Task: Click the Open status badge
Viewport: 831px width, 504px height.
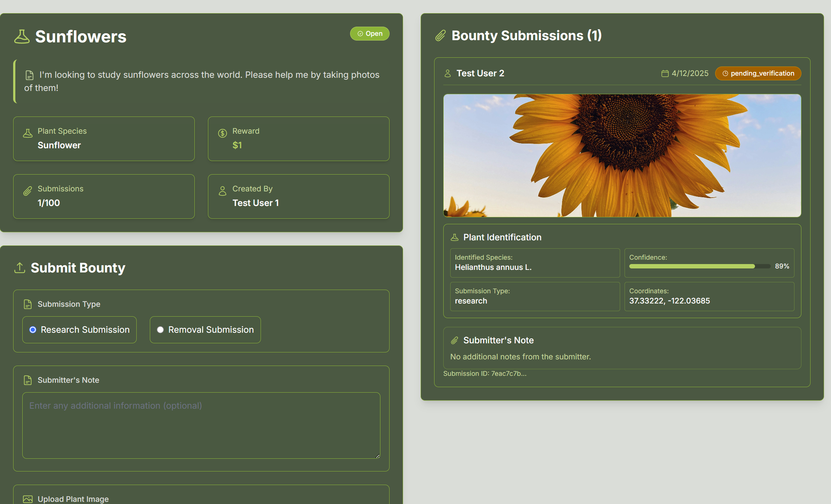Action: click(x=369, y=34)
